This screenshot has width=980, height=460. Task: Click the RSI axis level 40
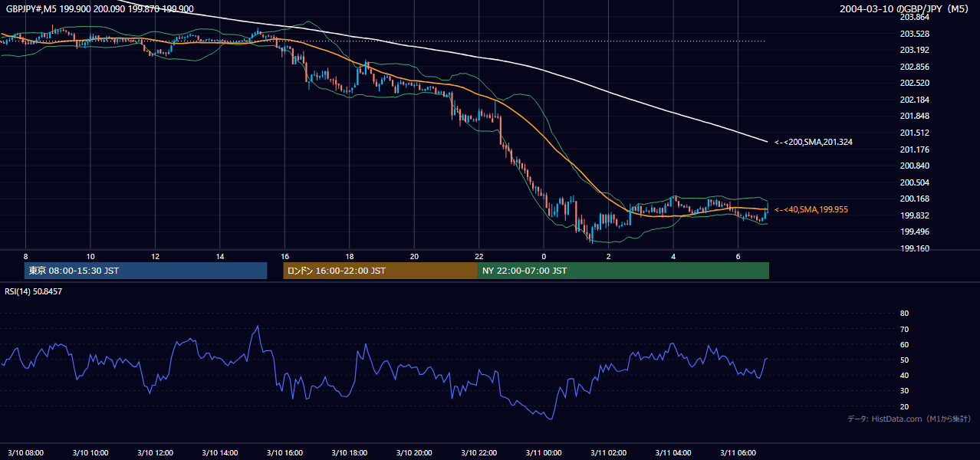click(904, 375)
